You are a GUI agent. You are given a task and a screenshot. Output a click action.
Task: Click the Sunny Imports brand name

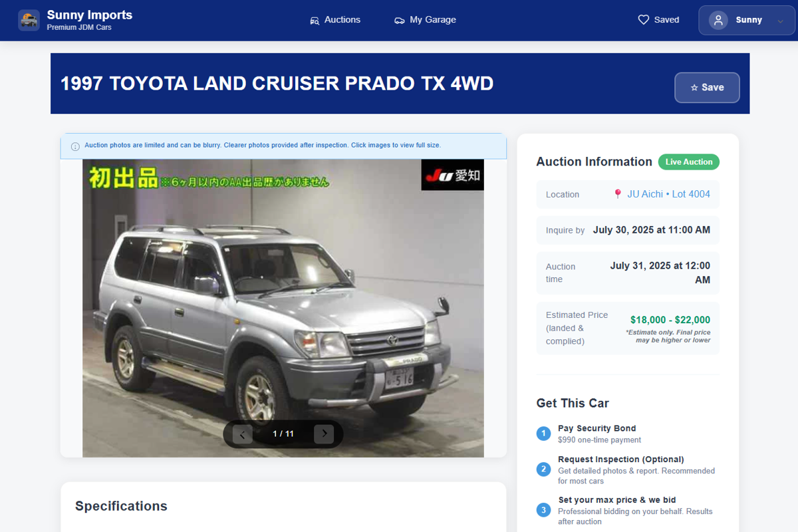pos(89,15)
